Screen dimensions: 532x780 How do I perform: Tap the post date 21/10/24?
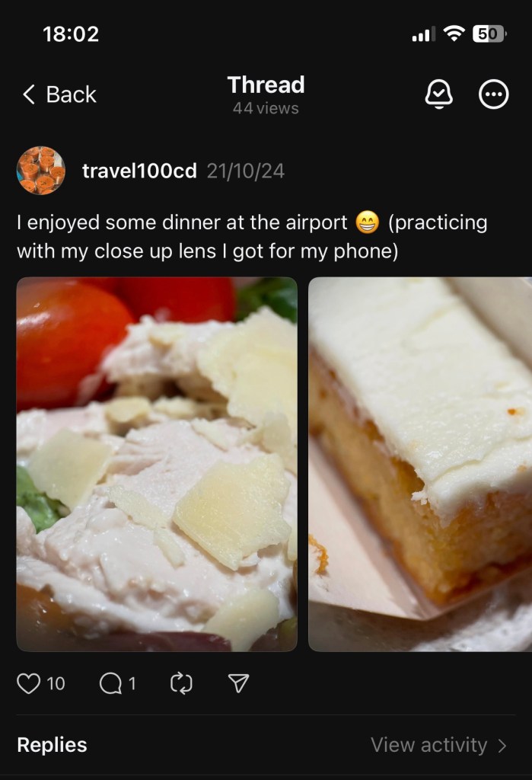(x=246, y=171)
